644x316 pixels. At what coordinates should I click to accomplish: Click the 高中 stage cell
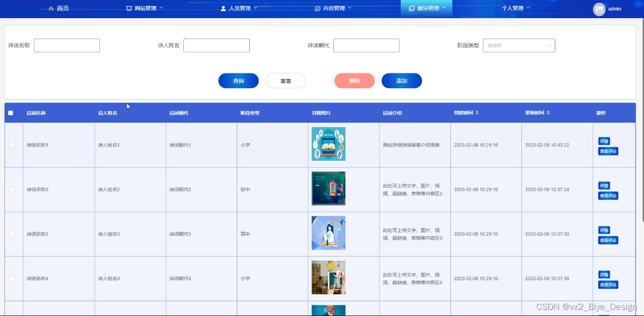tap(245, 234)
